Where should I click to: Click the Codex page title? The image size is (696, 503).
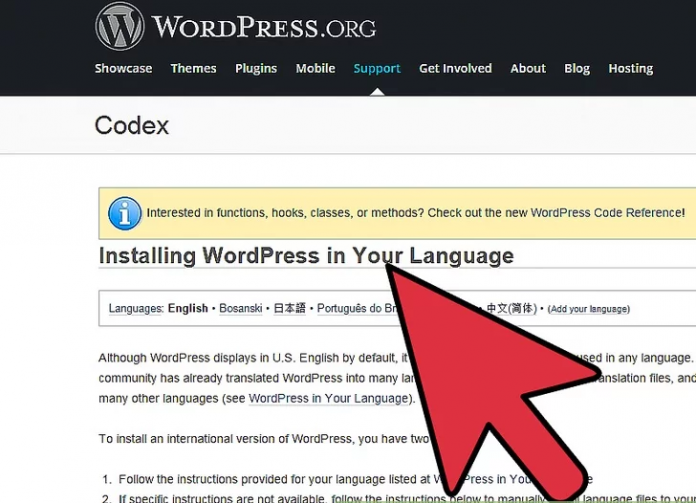point(131,126)
